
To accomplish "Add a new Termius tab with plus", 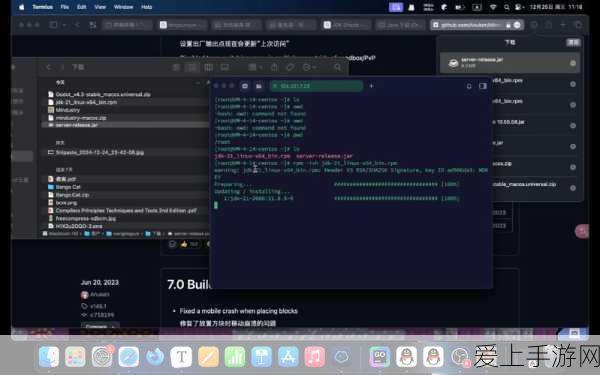I will 371,86.
